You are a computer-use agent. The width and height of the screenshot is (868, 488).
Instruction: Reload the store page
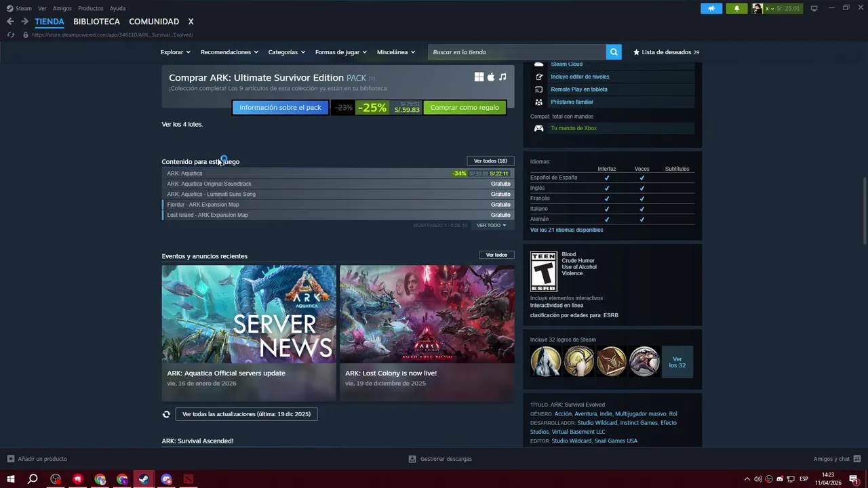click(x=10, y=35)
